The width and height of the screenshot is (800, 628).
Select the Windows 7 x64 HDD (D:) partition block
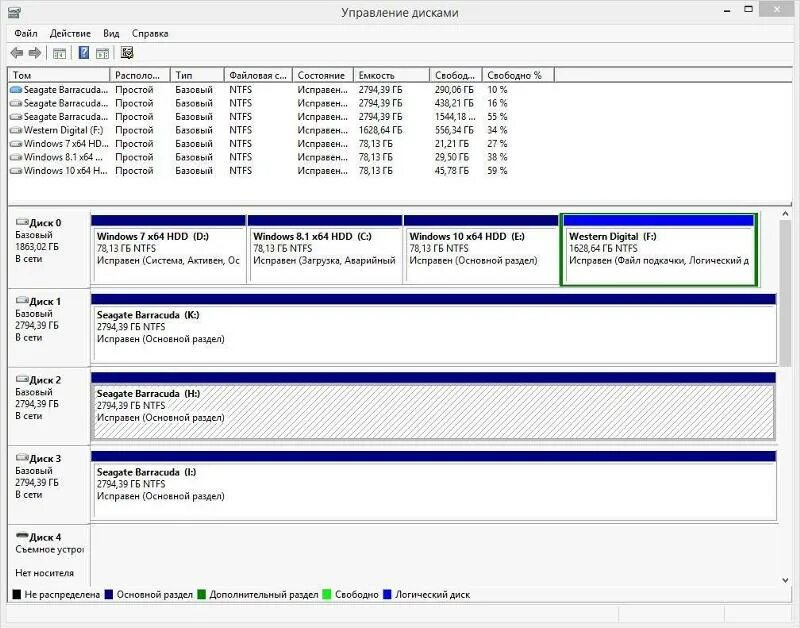(x=168, y=249)
